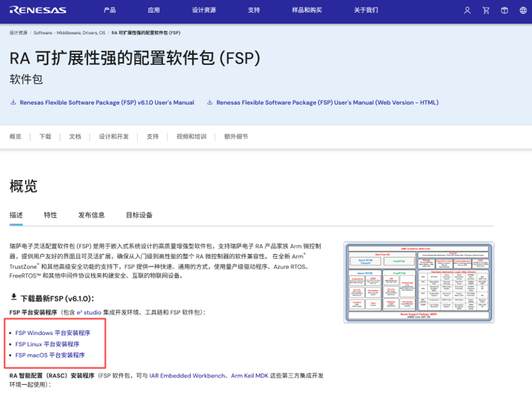Open 设计资源 menu in top navigation
This screenshot has width=532, height=398.
coord(204,10)
